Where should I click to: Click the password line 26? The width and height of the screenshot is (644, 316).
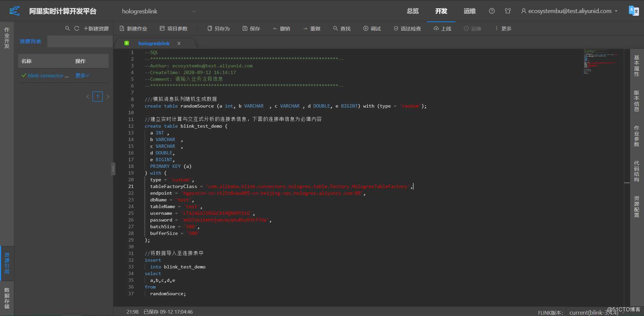211,220
